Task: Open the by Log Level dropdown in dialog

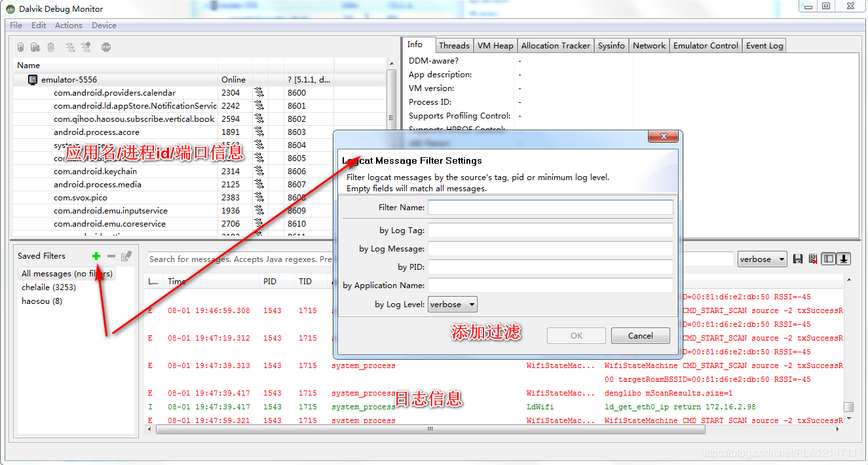Action: [453, 305]
